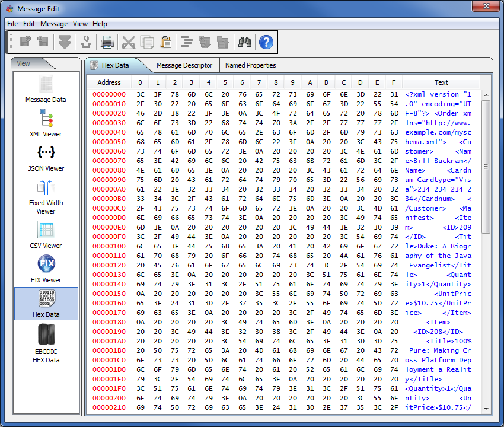The image size is (504, 427).
Task: Open the EBCDIC HEX Data view
Action: click(46, 343)
